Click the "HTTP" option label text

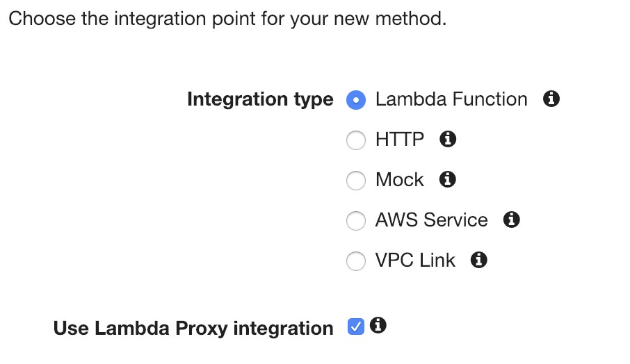pyautogui.click(x=399, y=140)
